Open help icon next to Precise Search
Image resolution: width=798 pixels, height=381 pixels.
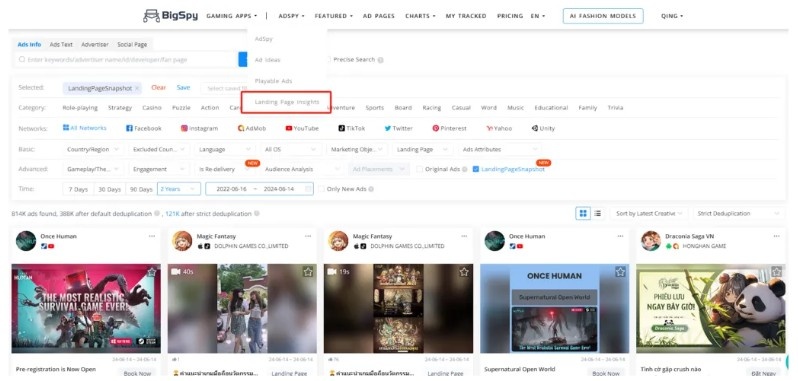[x=381, y=60]
